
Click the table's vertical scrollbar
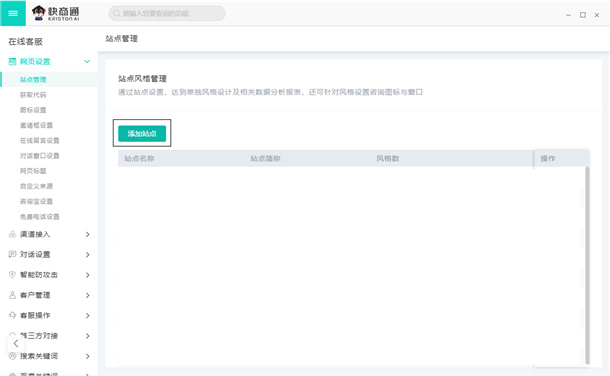tap(587, 266)
